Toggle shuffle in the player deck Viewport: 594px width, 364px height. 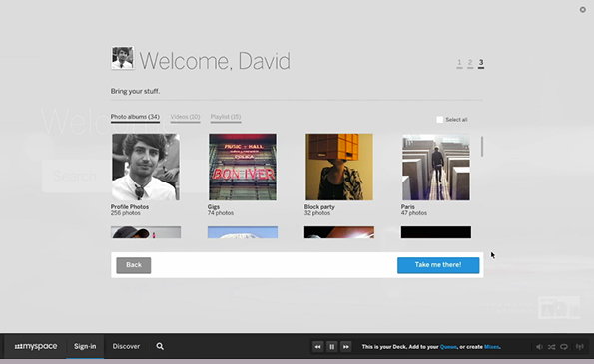[x=551, y=347]
